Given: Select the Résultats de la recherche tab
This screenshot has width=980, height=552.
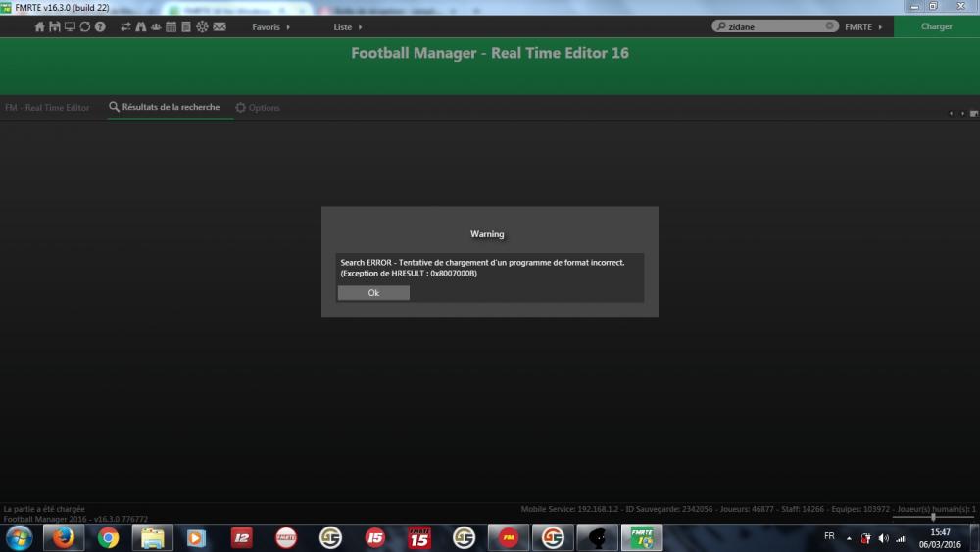Looking at the screenshot, I should [165, 107].
